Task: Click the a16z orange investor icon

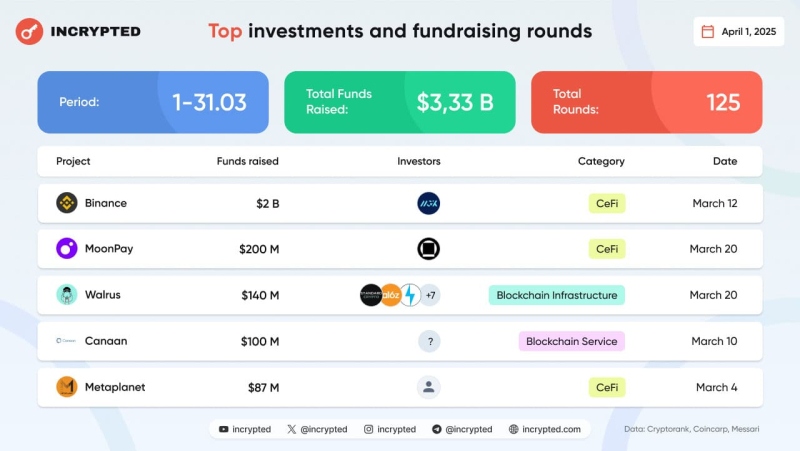Action: coord(391,295)
